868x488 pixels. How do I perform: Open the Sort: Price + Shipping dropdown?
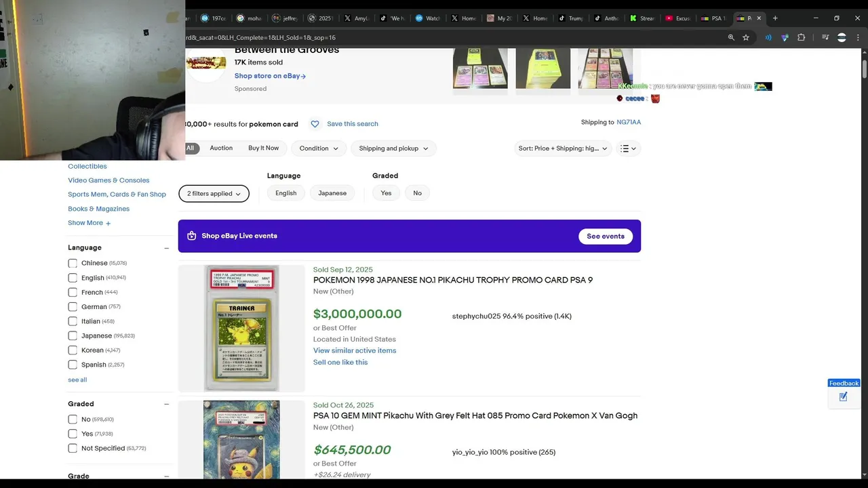click(x=563, y=148)
